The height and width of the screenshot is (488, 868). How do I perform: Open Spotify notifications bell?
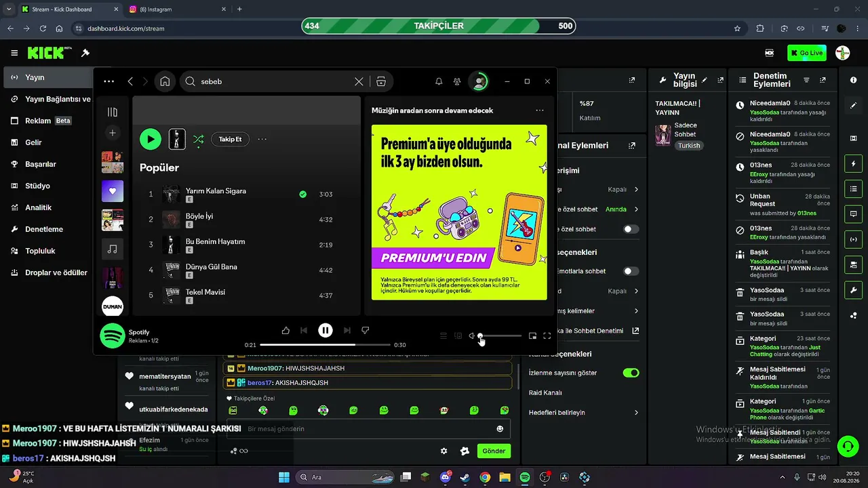439,81
